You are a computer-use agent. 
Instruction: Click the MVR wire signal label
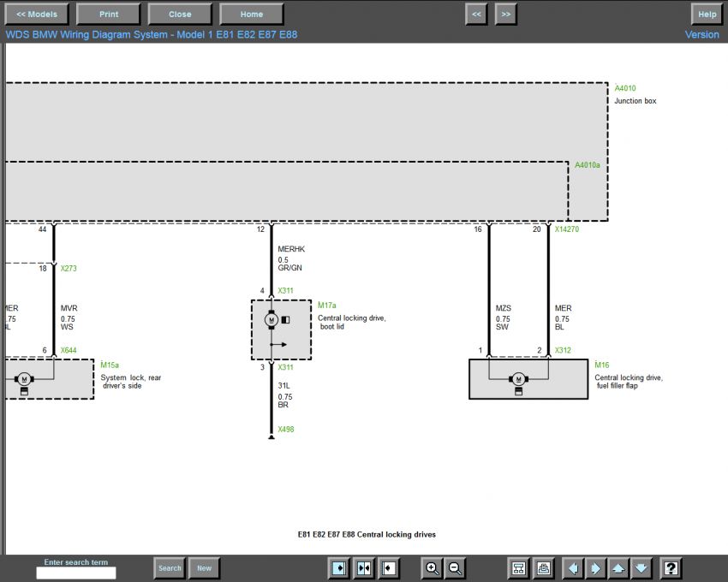point(69,308)
